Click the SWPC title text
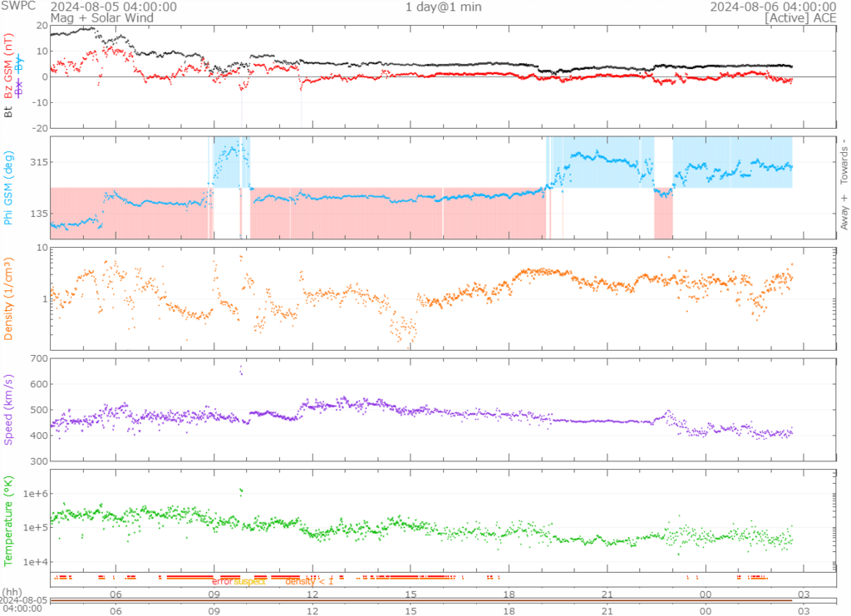 [18, 6]
